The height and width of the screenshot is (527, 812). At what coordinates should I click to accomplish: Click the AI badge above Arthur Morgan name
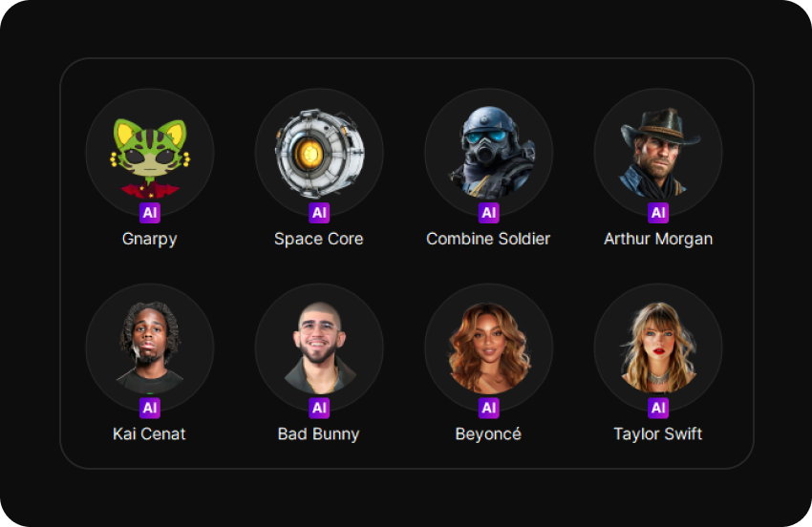pyautogui.click(x=658, y=213)
